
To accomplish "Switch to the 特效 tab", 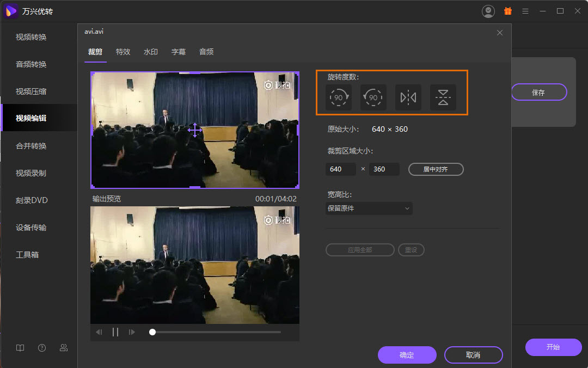I will [123, 52].
